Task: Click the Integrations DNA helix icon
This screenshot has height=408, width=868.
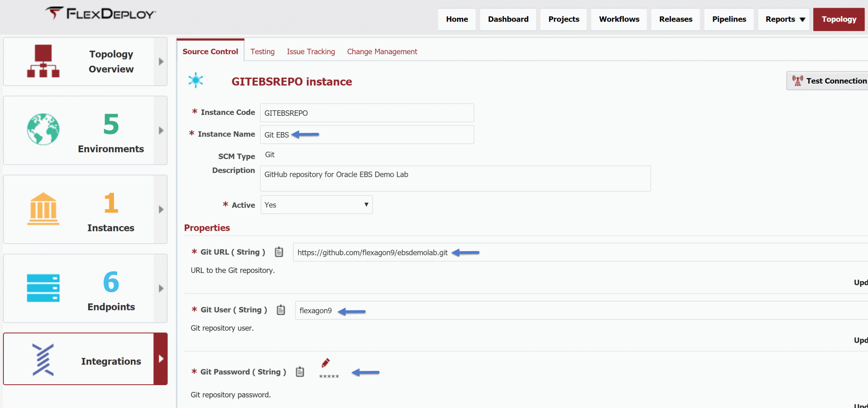Action: coord(43,360)
